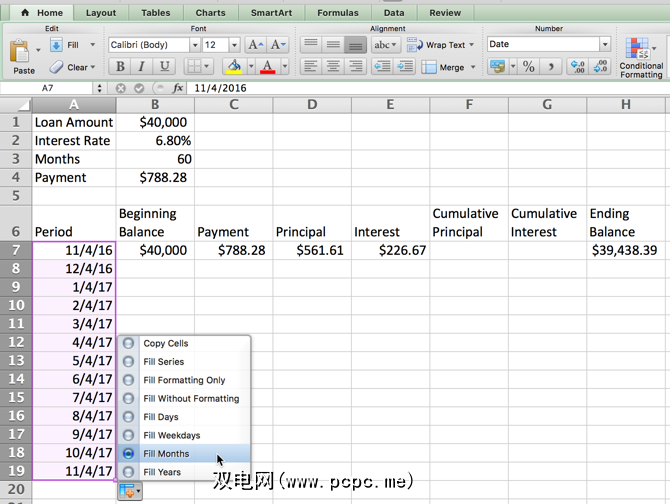Open the Charts ribbon tab
The image size is (670, 504).
(210, 13)
